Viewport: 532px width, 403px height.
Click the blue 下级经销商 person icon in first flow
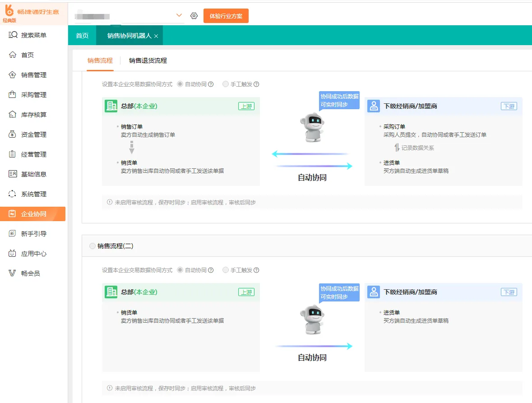(374, 106)
